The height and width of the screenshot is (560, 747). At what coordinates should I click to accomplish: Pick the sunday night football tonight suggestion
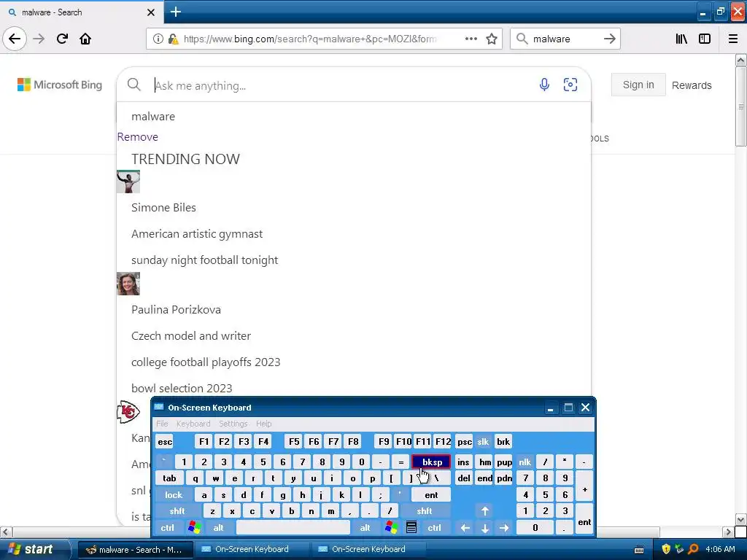pyautogui.click(x=204, y=260)
